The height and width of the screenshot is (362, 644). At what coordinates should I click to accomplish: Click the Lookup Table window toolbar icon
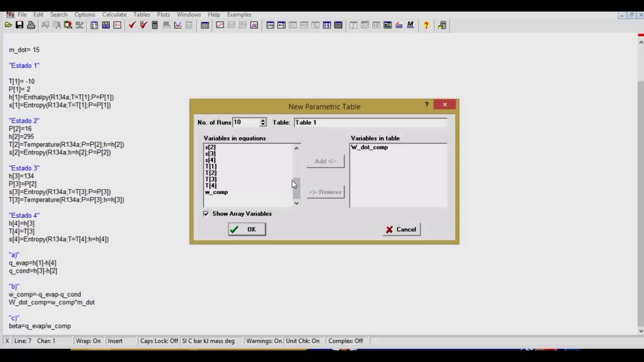(x=338, y=25)
